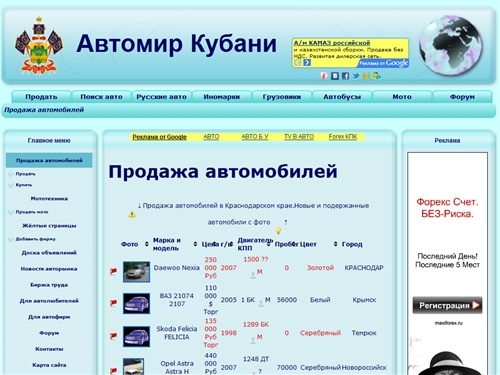Click the Moy Mir share icon
The width and height of the screenshot is (500, 375).
coord(377,76)
